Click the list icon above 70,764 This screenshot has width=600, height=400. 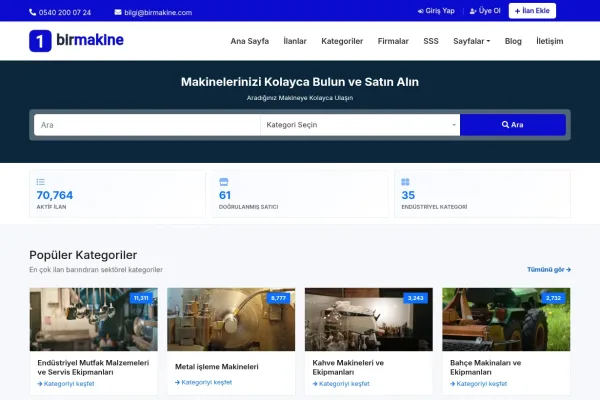click(41, 182)
